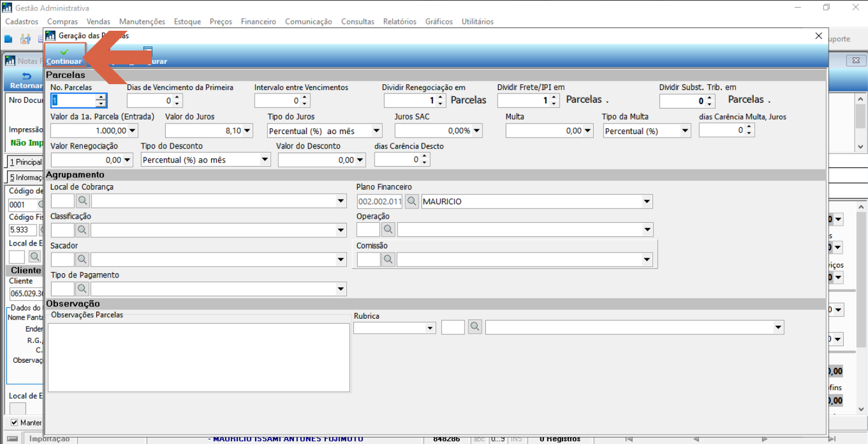Click search icon beside Código 0001 field
This screenshot has width=868, height=444.
(41, 204)
